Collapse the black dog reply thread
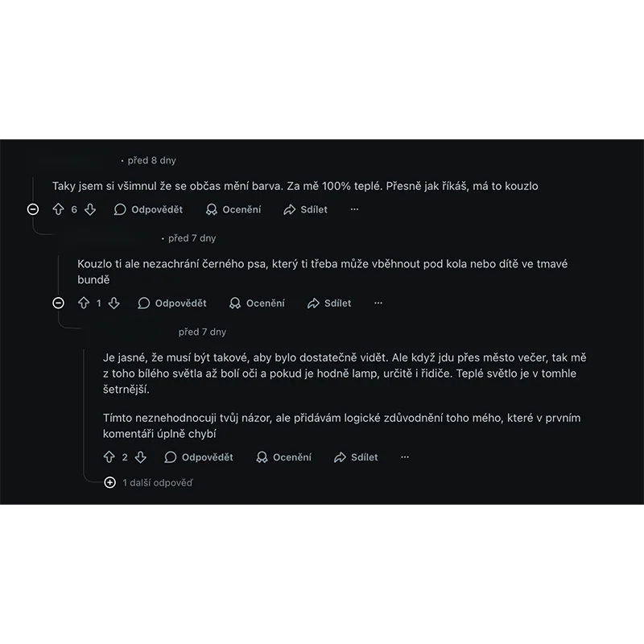 click(x=58, y=303)
